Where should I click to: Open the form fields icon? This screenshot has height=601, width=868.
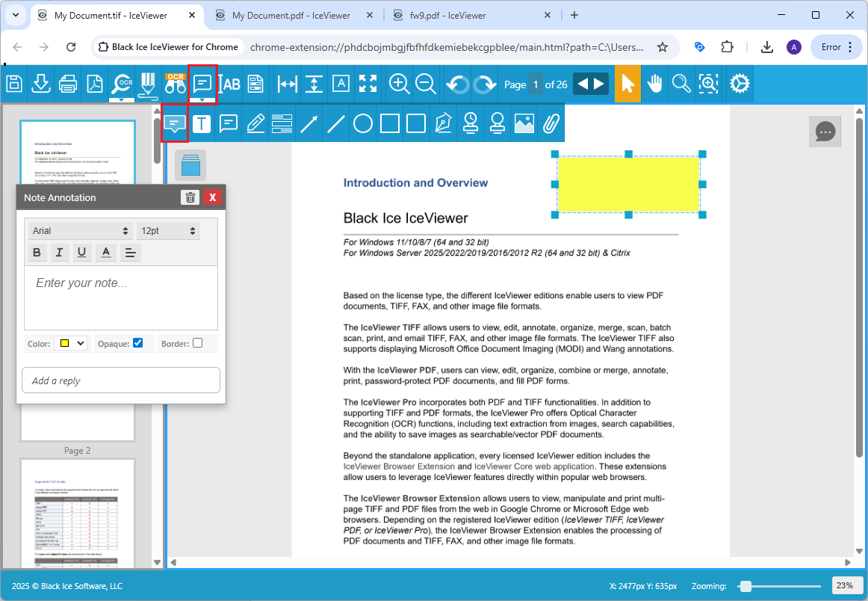[x=255, y=84]
